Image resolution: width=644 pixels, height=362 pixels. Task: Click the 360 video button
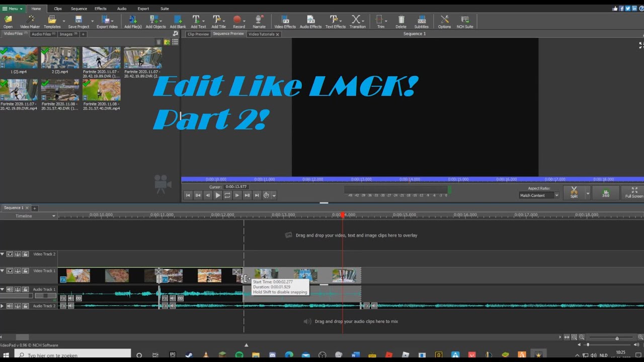[606, 193]
